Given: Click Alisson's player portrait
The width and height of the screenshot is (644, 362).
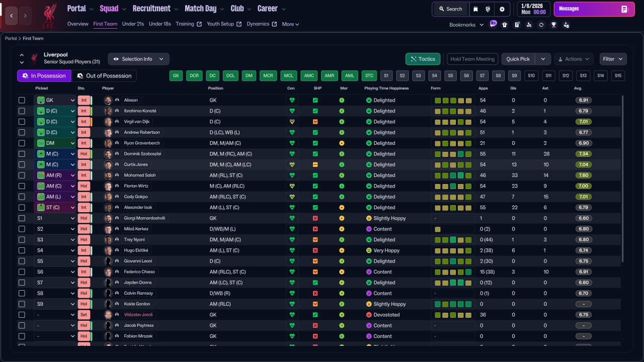Looking at the screenshot, I should point(108,100).
